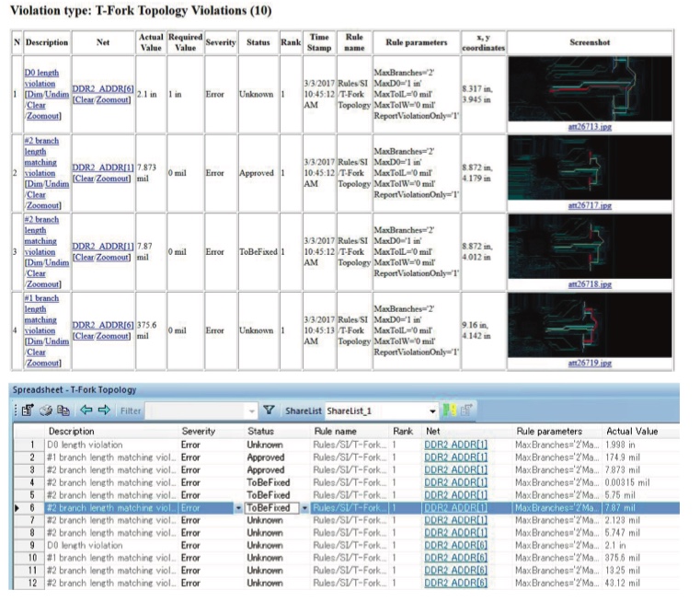Screen dimensions: 700x602
Task: Click DDR2_ADDR[1] net link in report row 2
Action: [103, 167]
